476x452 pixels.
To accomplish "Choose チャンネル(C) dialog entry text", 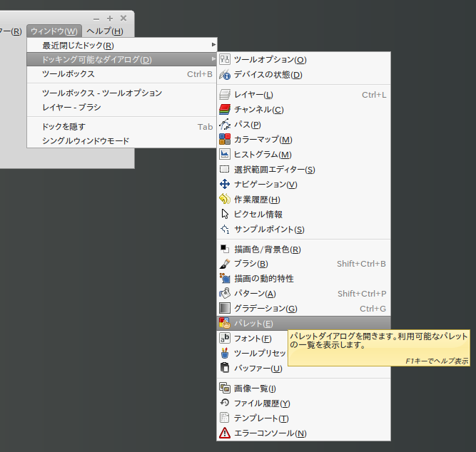I will pos(259,110).
